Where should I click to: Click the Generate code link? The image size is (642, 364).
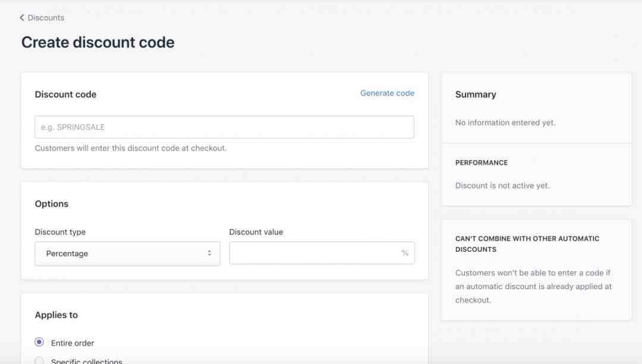[387, 93]
